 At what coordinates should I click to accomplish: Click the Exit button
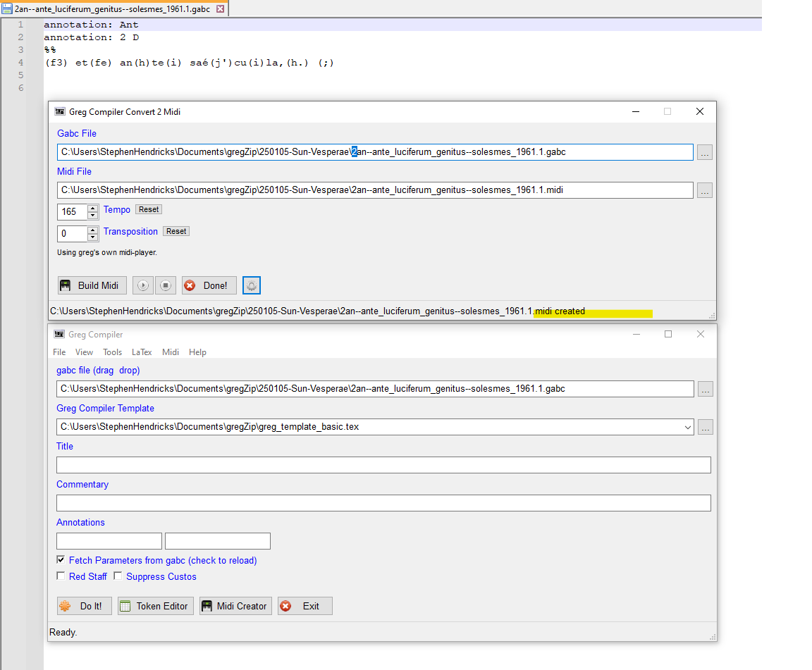(305, 606)
